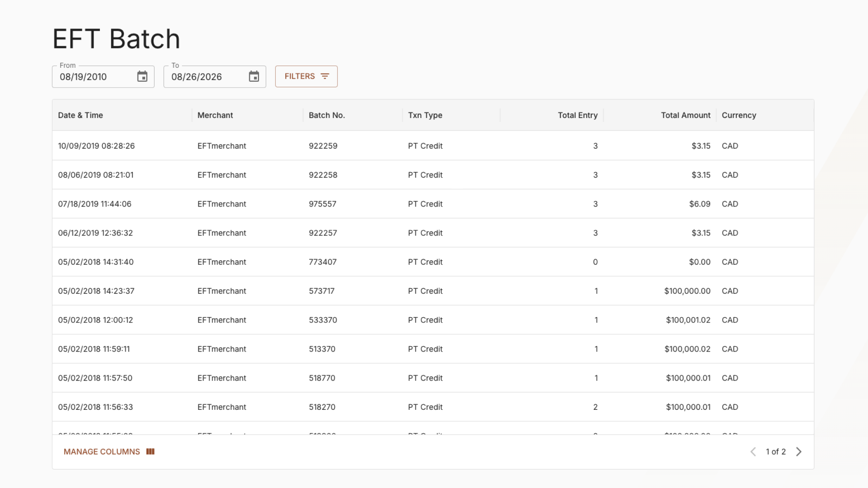
Task: Select the row with batch 773407
Action: 433,262
